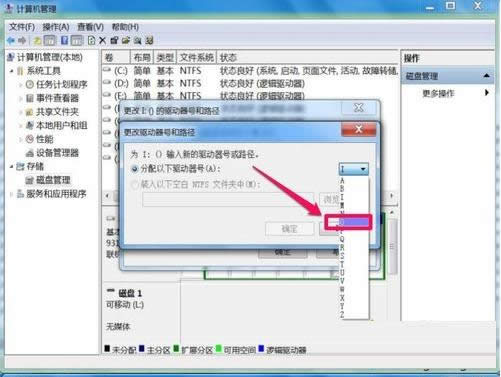Select the 计算机管理(本地) root node
Screen dimensions: 501x377
49,57
